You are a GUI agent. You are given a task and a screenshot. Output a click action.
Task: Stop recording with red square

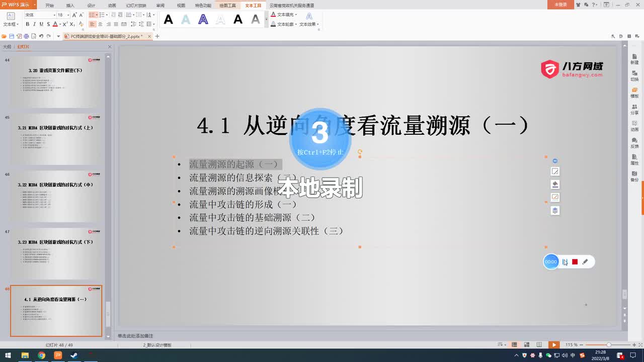pyautogui.click(x=575, y=262)
